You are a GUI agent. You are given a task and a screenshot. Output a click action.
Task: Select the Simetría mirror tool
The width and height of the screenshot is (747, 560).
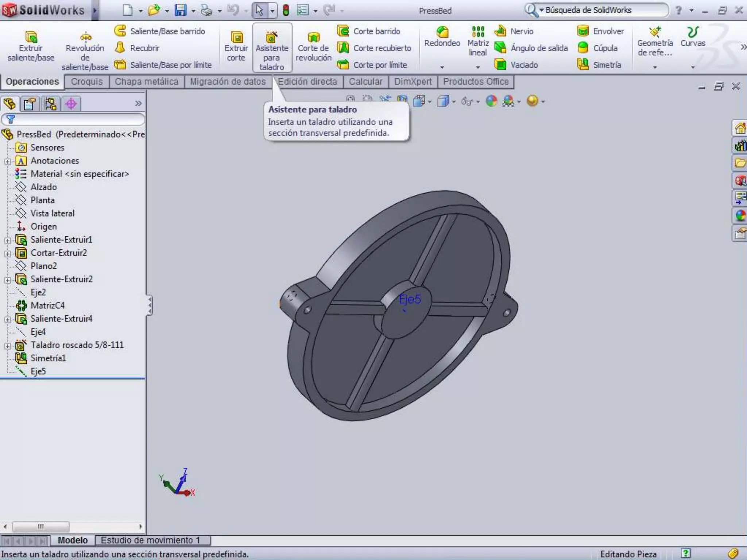pyautogui.click(x=599, y=65)
